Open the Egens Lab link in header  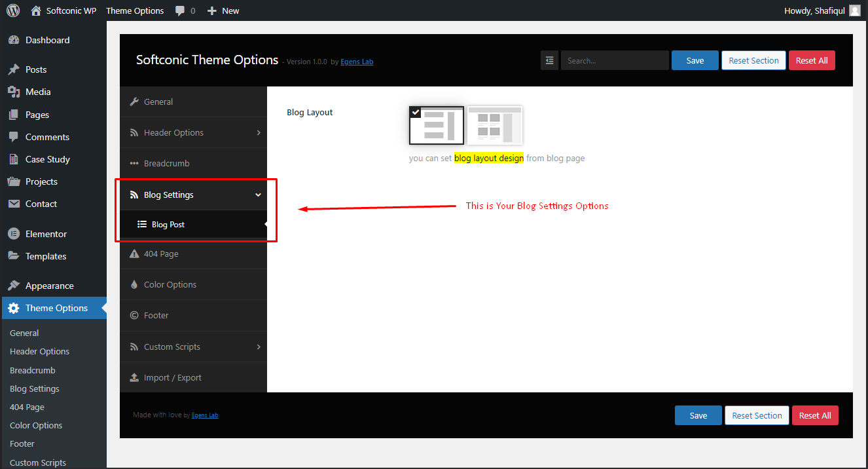click(x=357, y=62)
